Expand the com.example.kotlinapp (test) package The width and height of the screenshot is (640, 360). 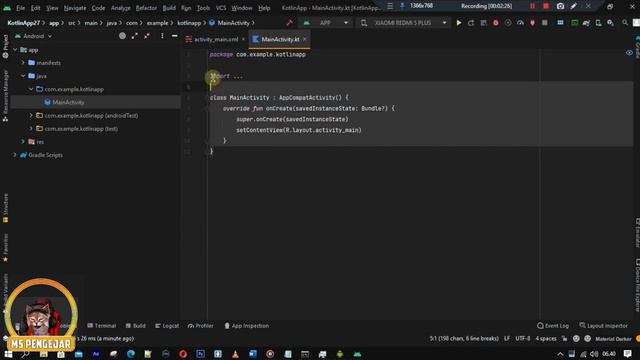(x=31, y=129)
